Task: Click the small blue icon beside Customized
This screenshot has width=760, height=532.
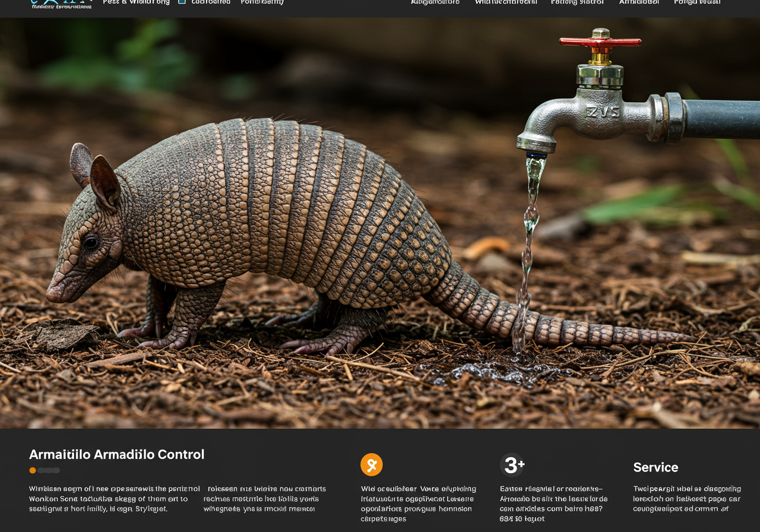Action: coord(181,3)
